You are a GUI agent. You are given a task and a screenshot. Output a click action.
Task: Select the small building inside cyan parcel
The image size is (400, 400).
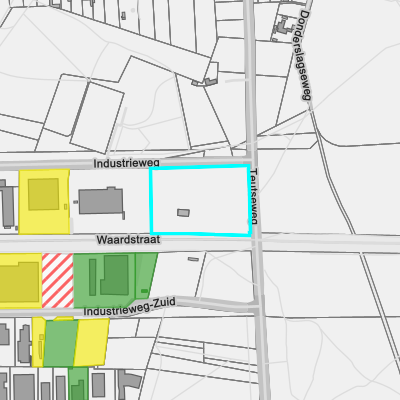point(183,213)
